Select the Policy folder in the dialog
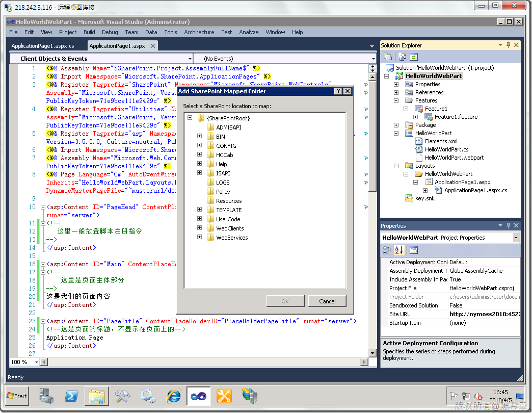 click(223, 191)
